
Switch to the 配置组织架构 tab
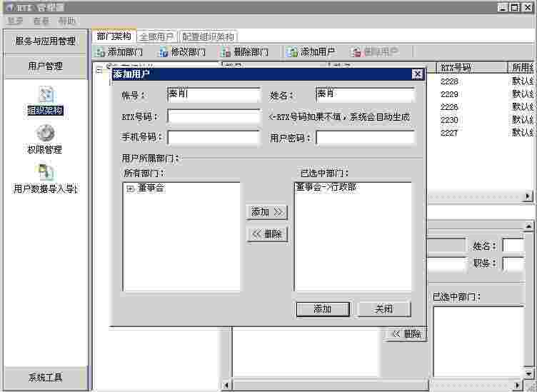pyautogui.click(x=208, y=36)
